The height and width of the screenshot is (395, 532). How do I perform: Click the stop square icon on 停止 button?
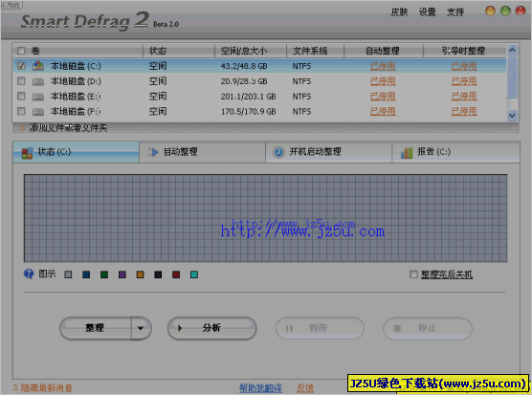click(397, 328)
